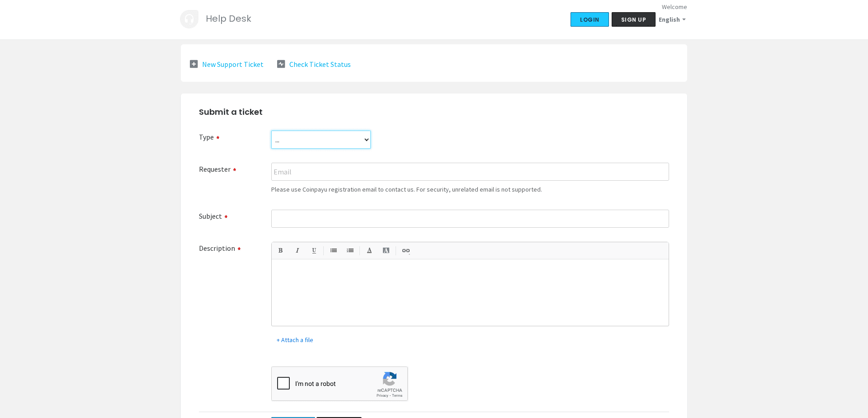Insert a hyperlink using the chain icon
Viewport: 868px width, 418px height.
click(405, 250)
